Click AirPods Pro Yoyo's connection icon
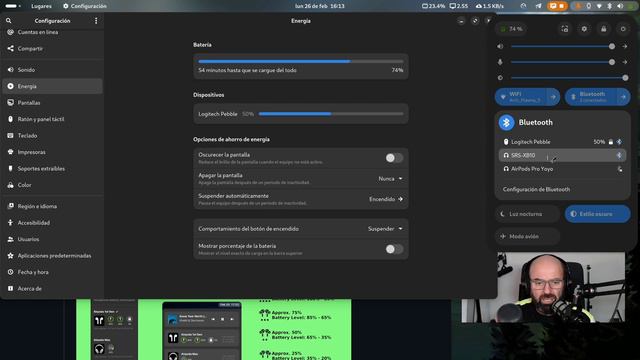The image size is (640, 360). click(x=620, y=169)
